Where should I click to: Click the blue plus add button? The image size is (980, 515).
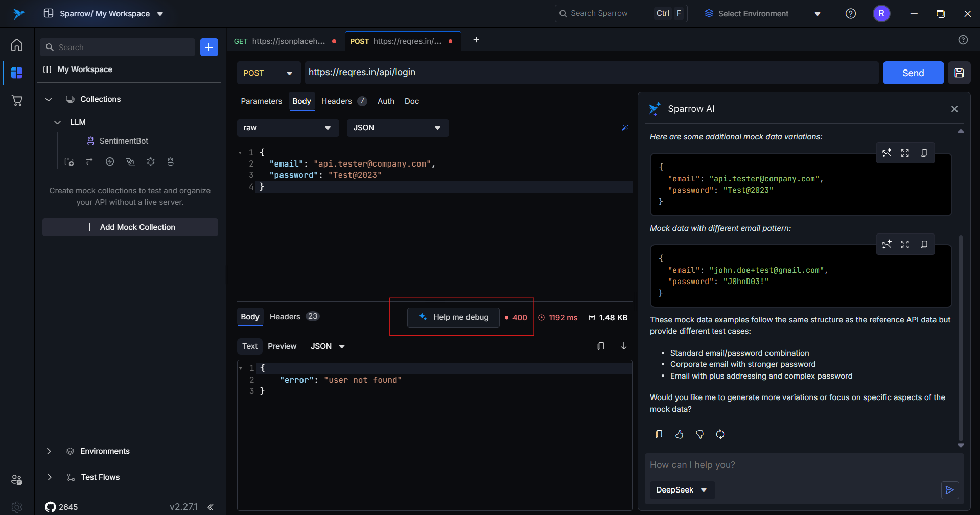209,47
